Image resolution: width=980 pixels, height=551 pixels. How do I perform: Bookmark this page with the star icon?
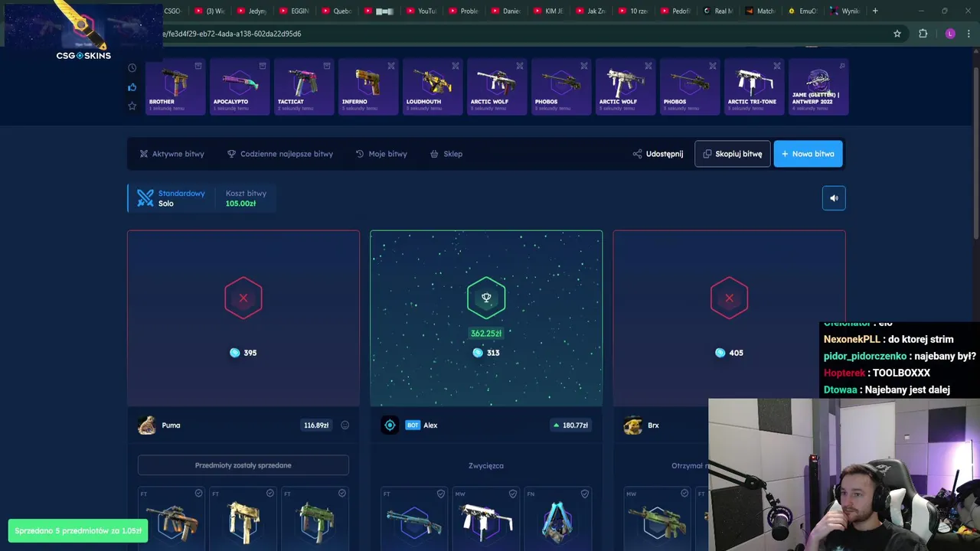tap(897, 34)
